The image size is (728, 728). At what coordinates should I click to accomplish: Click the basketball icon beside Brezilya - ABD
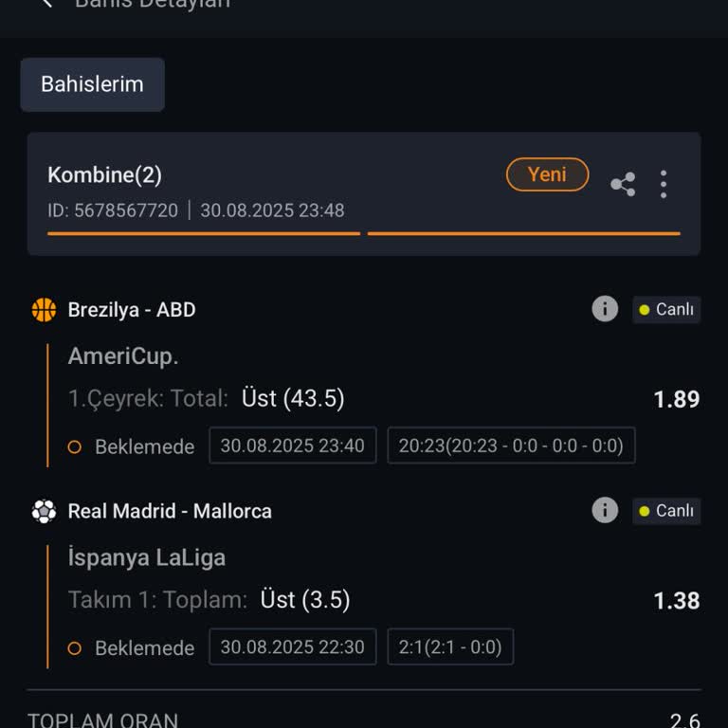44,310
